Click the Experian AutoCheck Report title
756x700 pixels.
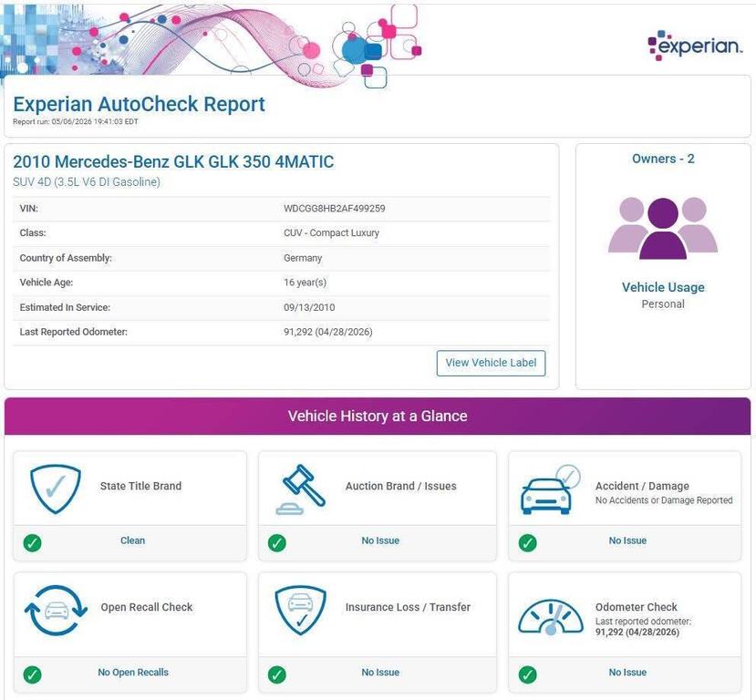click(x=139, y=104)
